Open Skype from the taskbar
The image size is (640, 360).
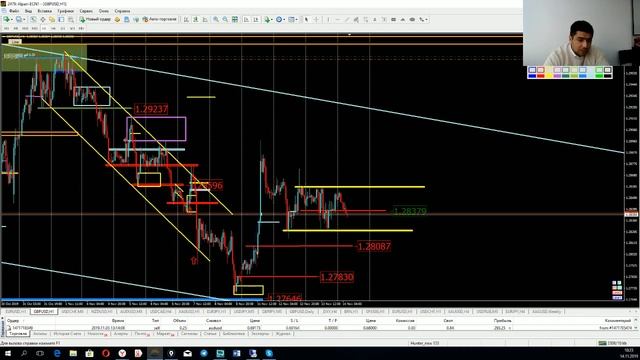pyautogui.click(x=269, y=353)
